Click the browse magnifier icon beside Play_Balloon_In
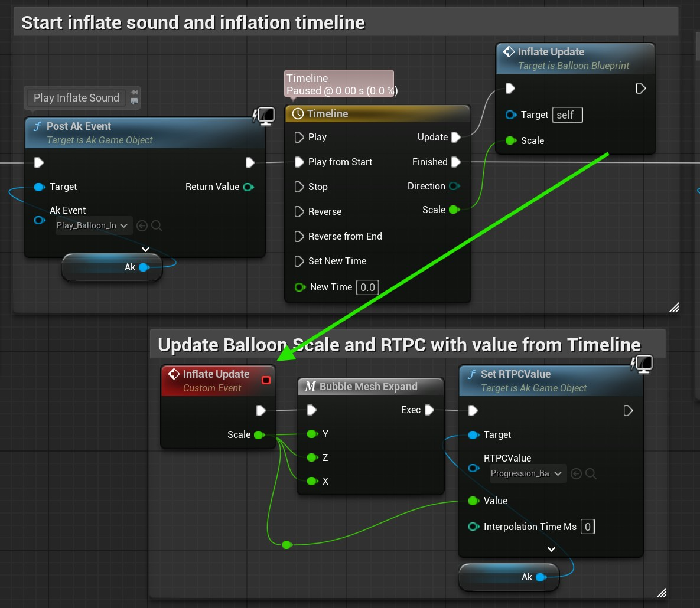Screen dimensions: 700x608 point(157,225)
